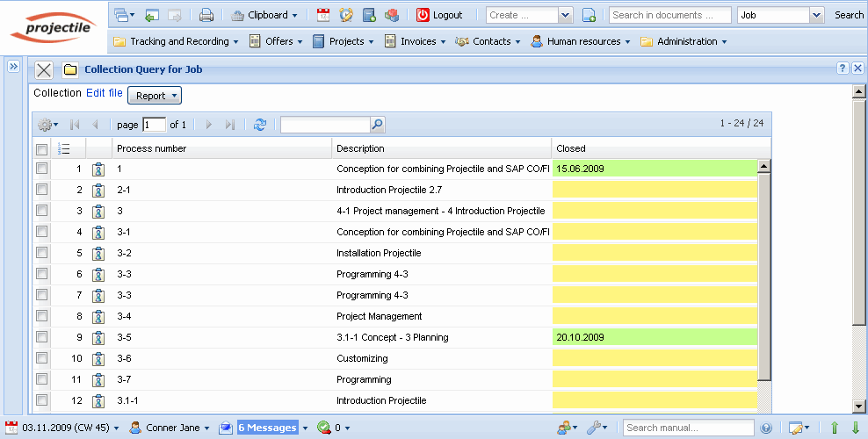Click the wrench tools icon in status bar
The width and height of the screenshot is (868, 439).
595,428
